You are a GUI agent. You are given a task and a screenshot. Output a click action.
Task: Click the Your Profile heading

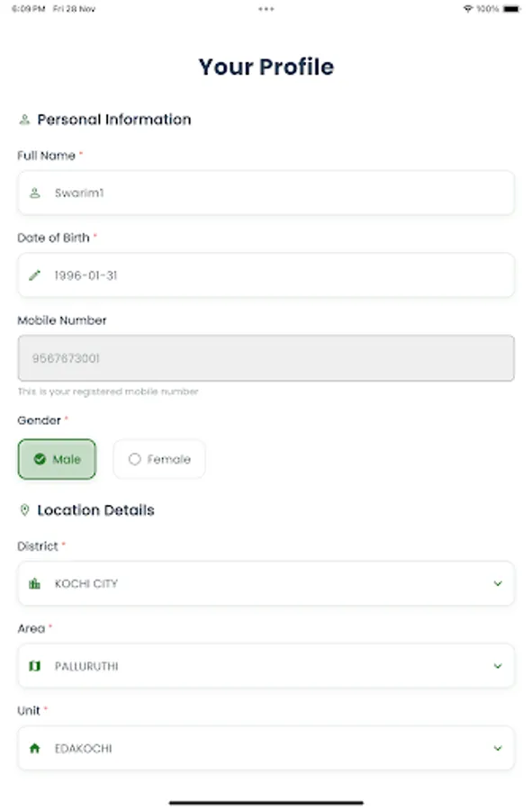266,67
